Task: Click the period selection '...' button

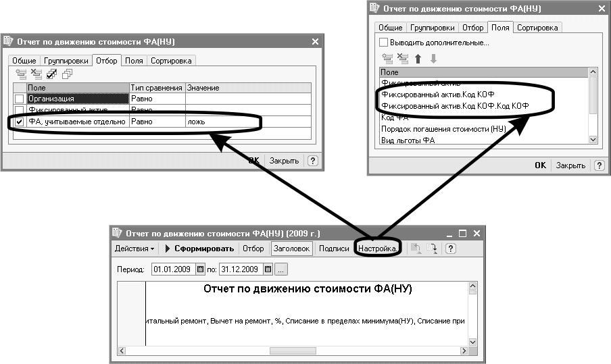Action: (x=281, y=269)
